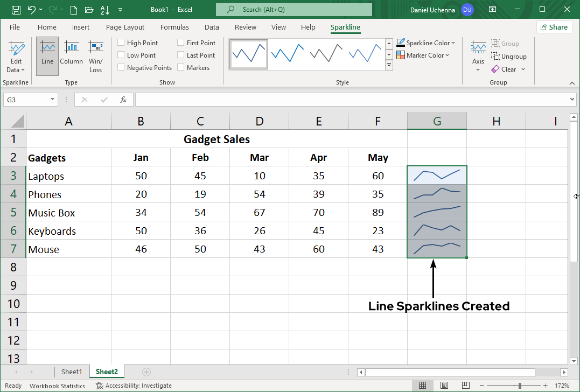Switch to the Sheet1 tab
The image size is (580, 392).
pos(72,372)
